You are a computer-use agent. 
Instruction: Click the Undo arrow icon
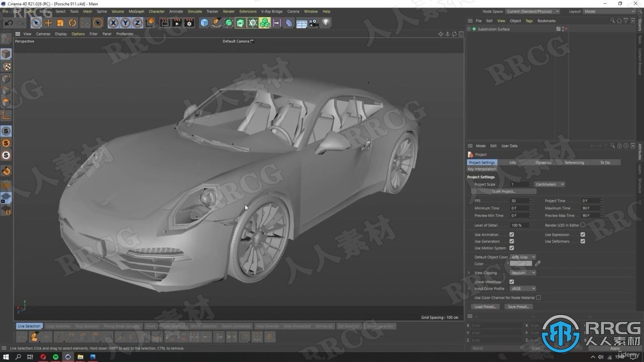point(9,23)
